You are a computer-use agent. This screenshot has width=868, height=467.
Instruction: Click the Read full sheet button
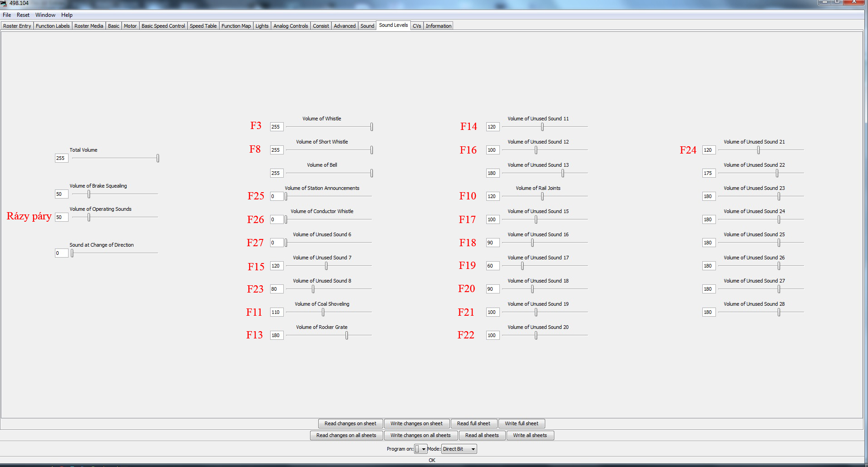tap(473, 423)
